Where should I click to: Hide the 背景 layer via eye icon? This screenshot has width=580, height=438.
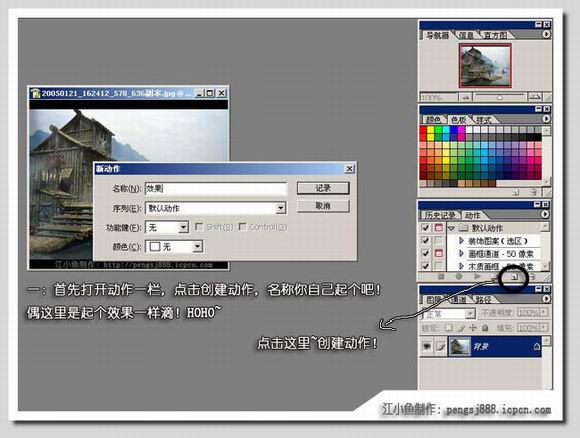click(x=426, y=347)
